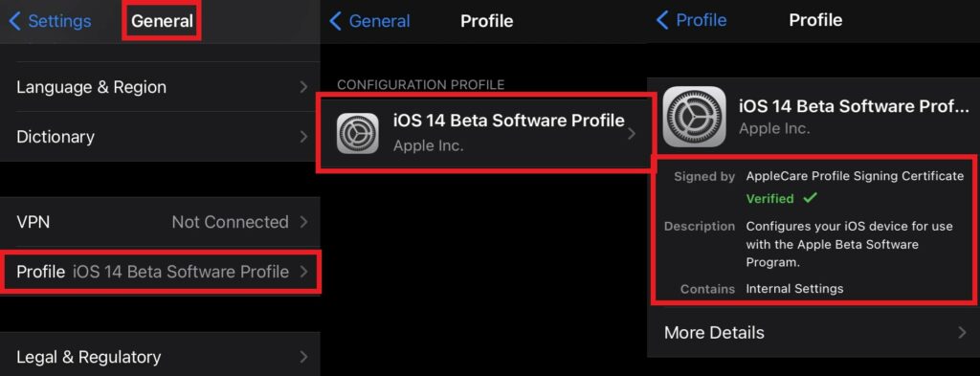
Task: Tap chevron on Dictionary row
Action: pyautogui.click(x=303, y=137)
